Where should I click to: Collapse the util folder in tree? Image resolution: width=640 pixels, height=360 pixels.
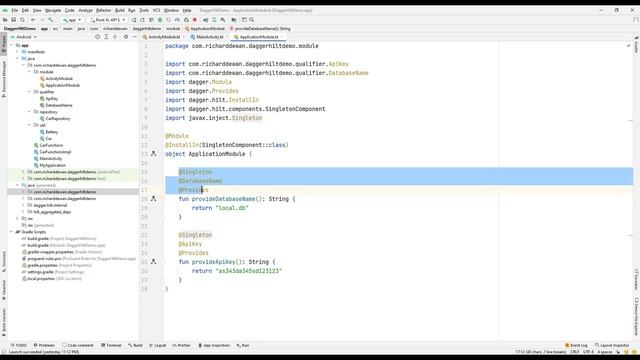29,125
